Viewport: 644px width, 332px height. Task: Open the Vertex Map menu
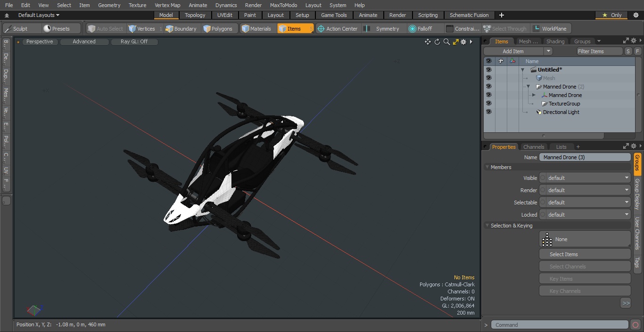point(167,5)
